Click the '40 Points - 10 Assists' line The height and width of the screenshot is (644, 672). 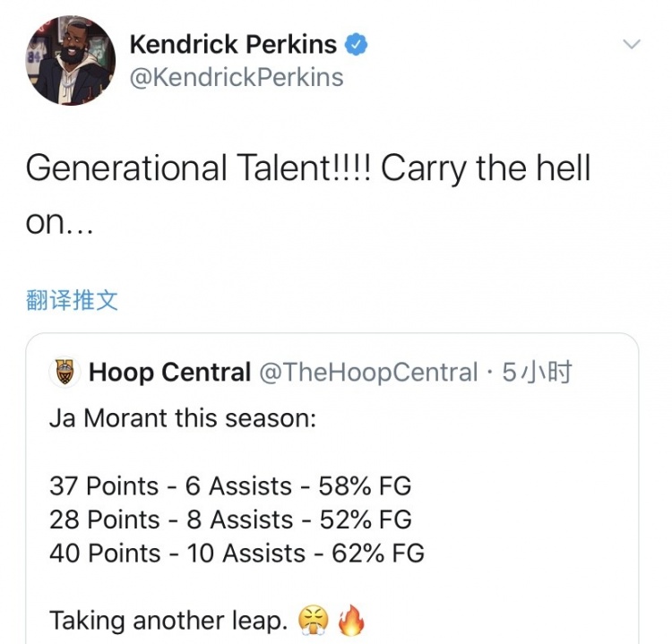(x=237, y=553)
